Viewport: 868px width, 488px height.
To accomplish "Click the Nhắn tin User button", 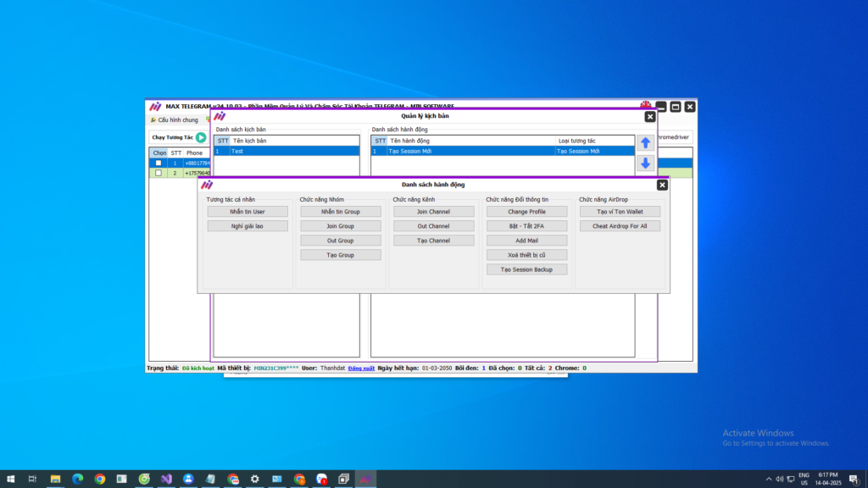I will tap(248, 212).
